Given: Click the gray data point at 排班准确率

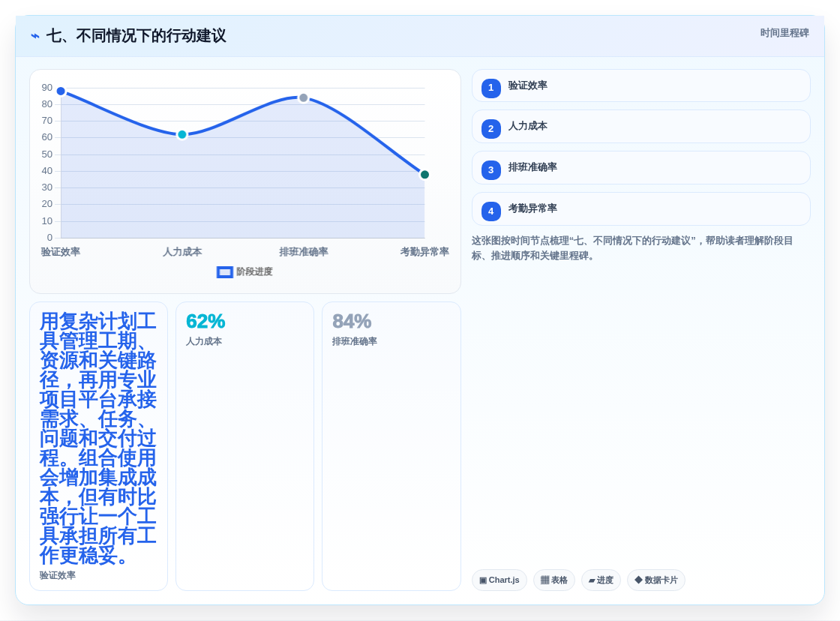Looking at the screenshot, I should coord(304,98).
